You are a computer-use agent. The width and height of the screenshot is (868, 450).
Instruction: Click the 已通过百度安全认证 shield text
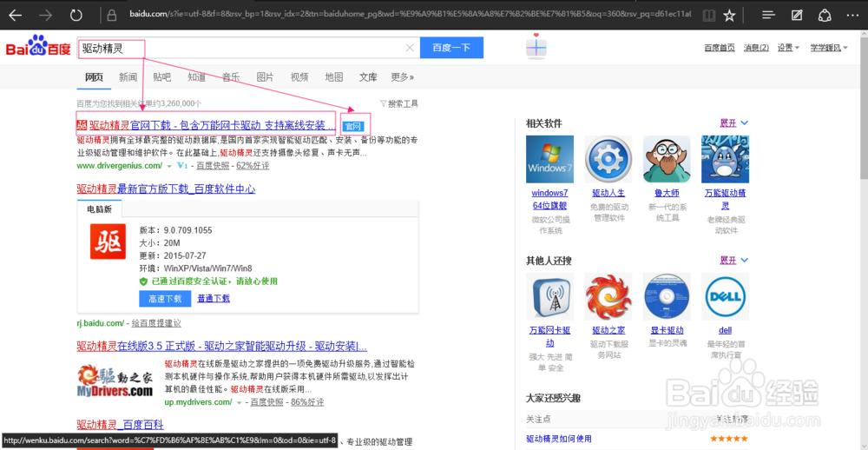click(x=214, y=281)
